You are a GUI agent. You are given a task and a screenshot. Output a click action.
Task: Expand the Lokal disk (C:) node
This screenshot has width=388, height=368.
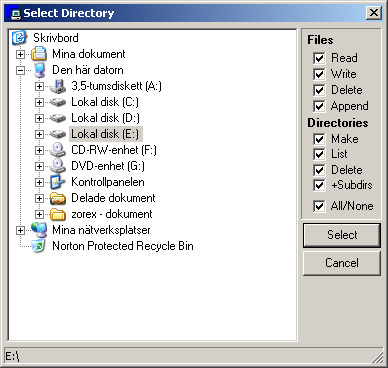pos(39,102)
